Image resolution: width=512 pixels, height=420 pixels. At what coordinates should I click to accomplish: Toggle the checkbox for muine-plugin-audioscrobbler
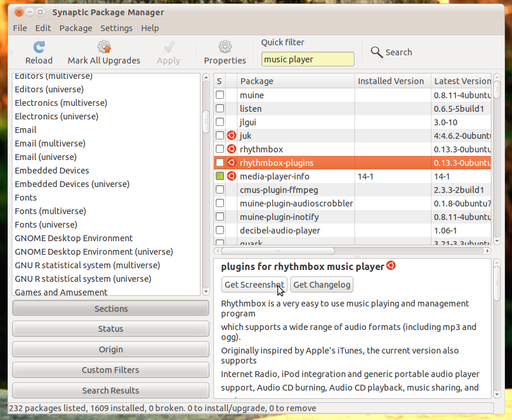click(x=220, y=203)
